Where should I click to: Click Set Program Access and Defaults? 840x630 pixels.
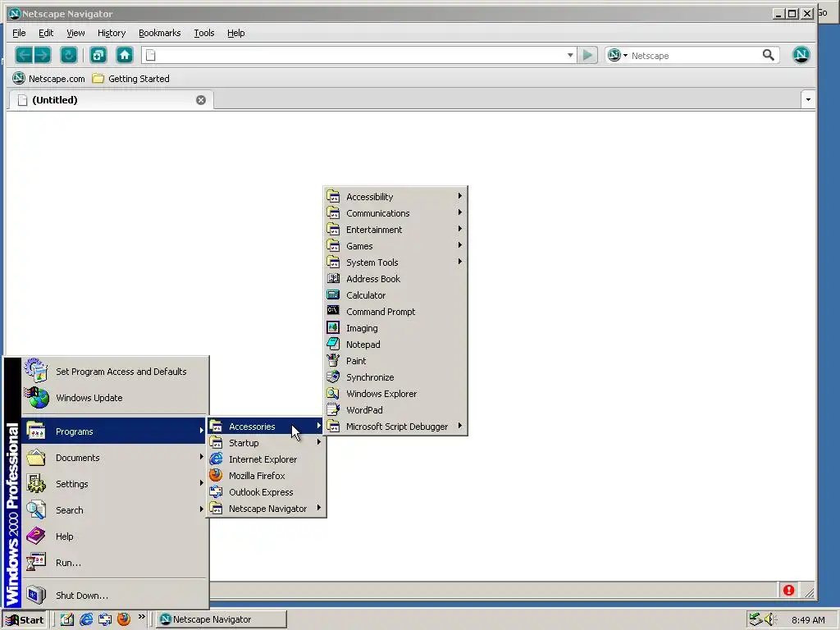coord(115,372)
